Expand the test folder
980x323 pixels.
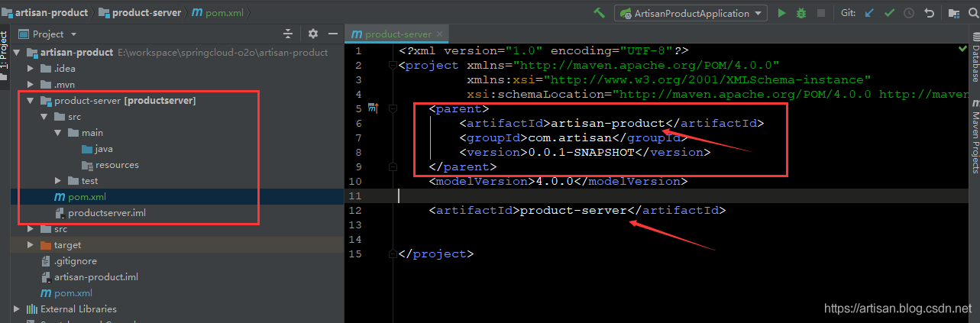point(59,181)
